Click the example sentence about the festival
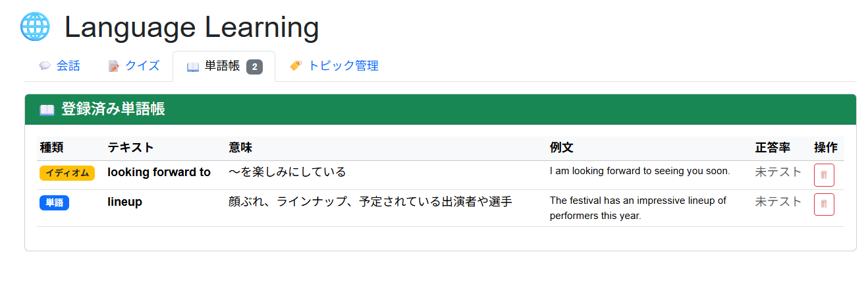 637,208
